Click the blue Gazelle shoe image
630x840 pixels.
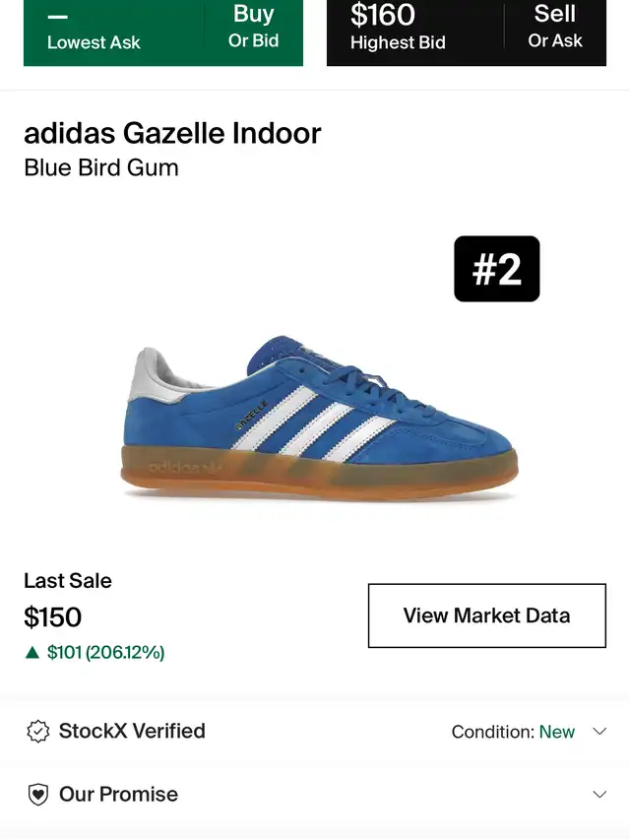pos(321,420)
